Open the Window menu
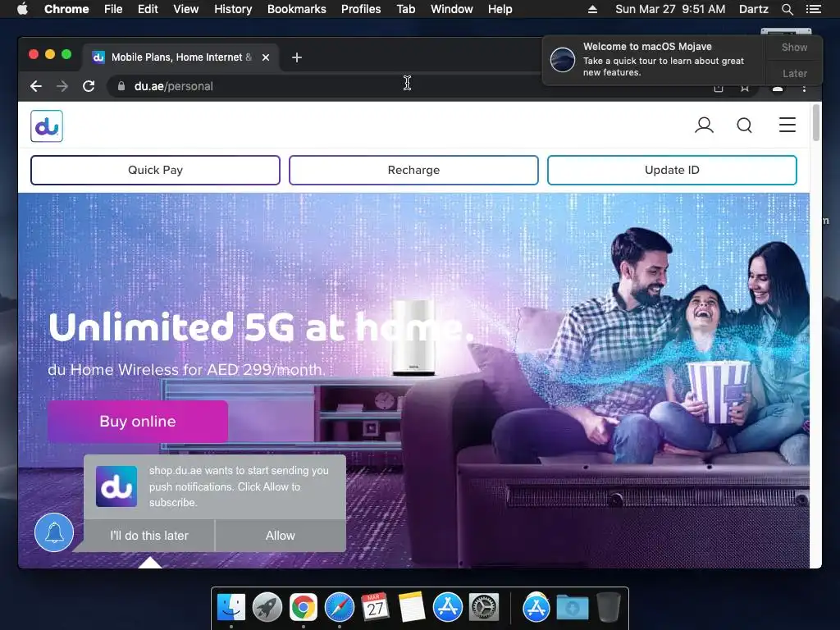 coord(452,9)
